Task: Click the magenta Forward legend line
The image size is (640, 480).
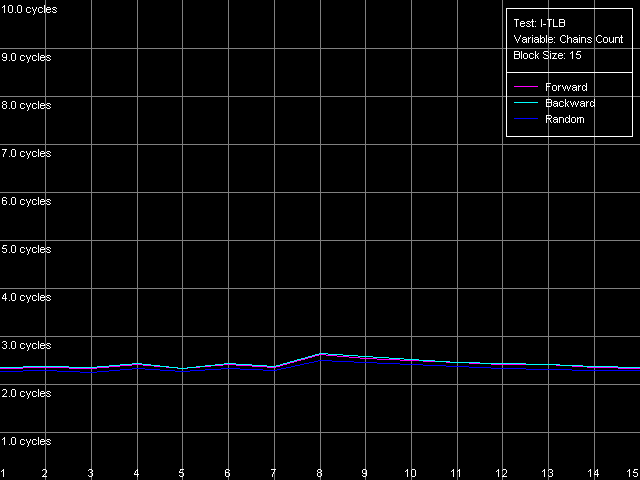Action: 527,88
